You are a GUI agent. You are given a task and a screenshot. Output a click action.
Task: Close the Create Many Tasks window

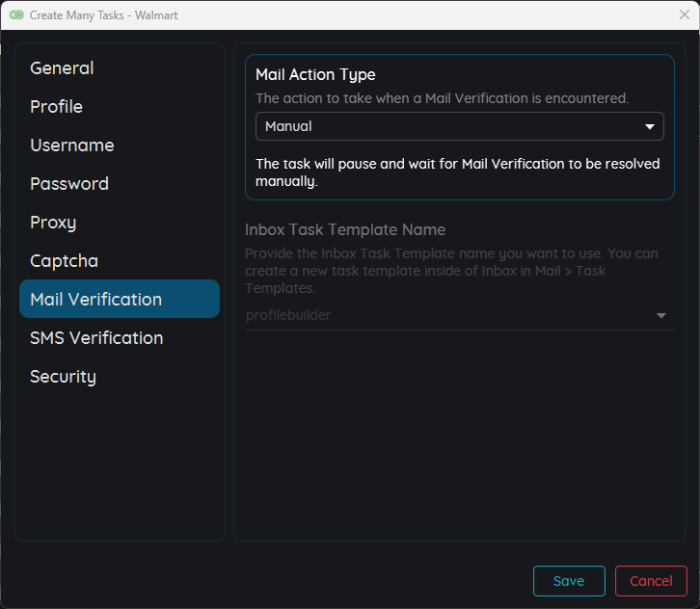tap(684, 14)
